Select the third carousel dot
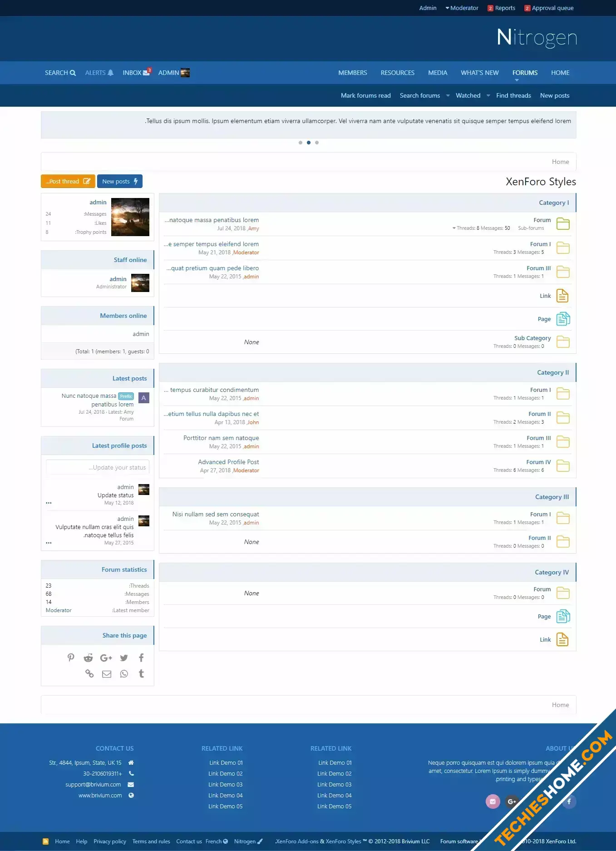 click(x=317, y=143)
